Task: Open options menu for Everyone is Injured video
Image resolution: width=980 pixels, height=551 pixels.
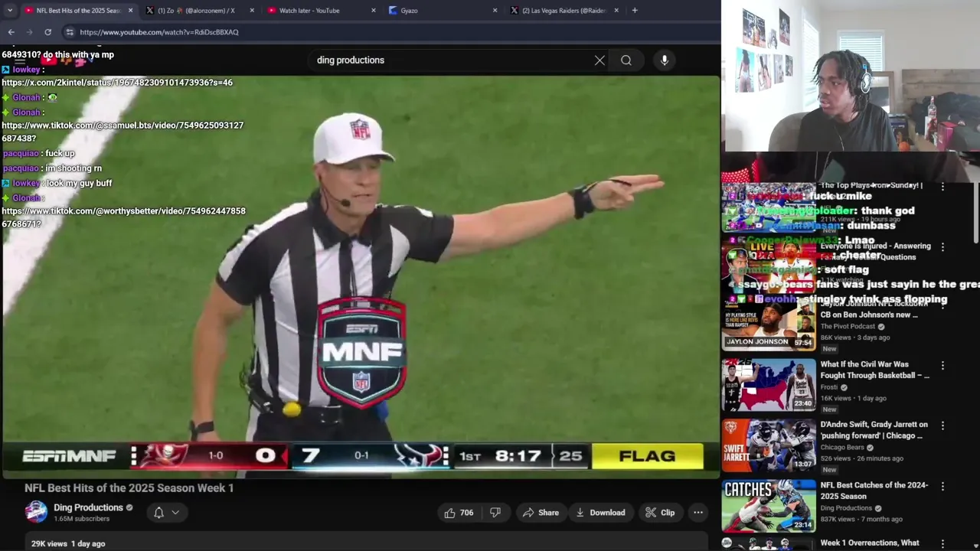Action: coord(942,247)
